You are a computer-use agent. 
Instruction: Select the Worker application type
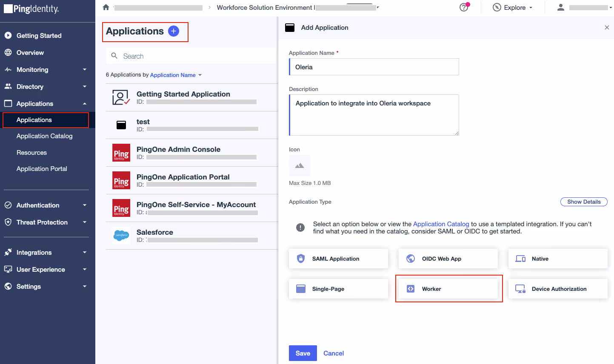tap(448, 289)
